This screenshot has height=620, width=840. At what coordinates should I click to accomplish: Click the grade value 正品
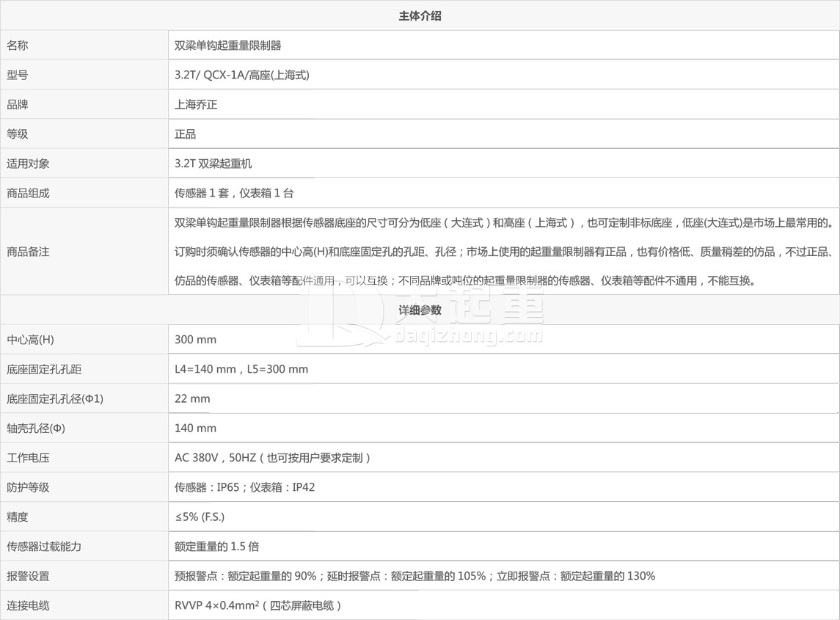click(x=186, y=134)
